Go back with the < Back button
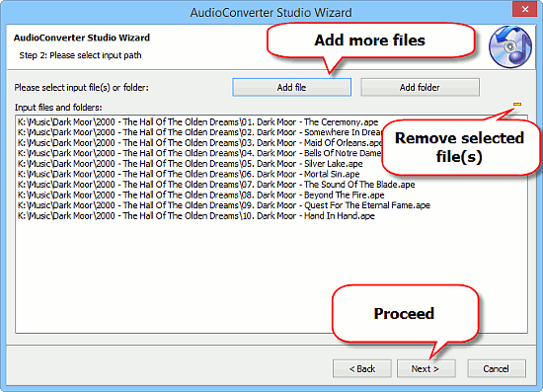The height and width of the screenshot is (392, 543). pos(362,369)
